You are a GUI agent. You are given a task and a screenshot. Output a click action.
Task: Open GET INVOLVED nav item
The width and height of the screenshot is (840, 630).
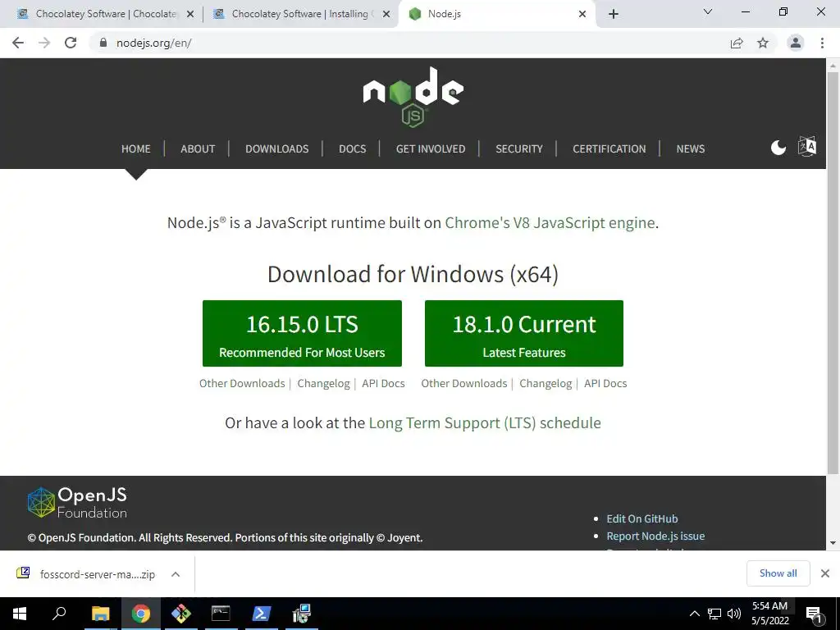(431, 149)
